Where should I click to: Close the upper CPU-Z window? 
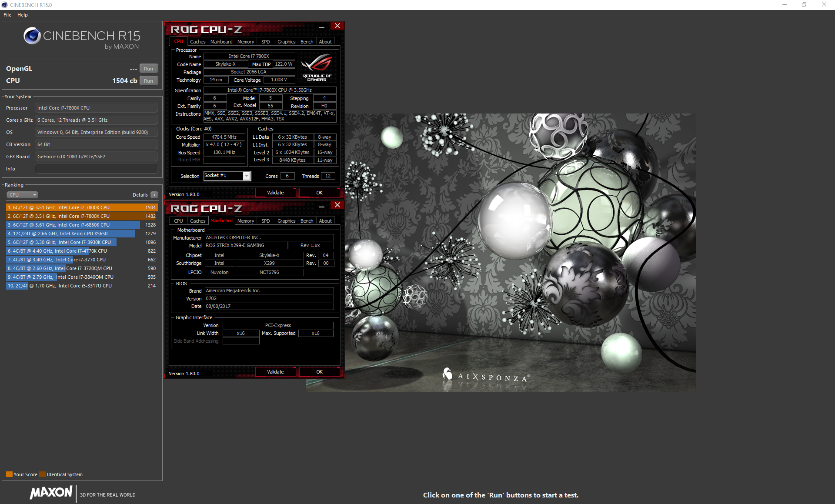click(337, 26)
